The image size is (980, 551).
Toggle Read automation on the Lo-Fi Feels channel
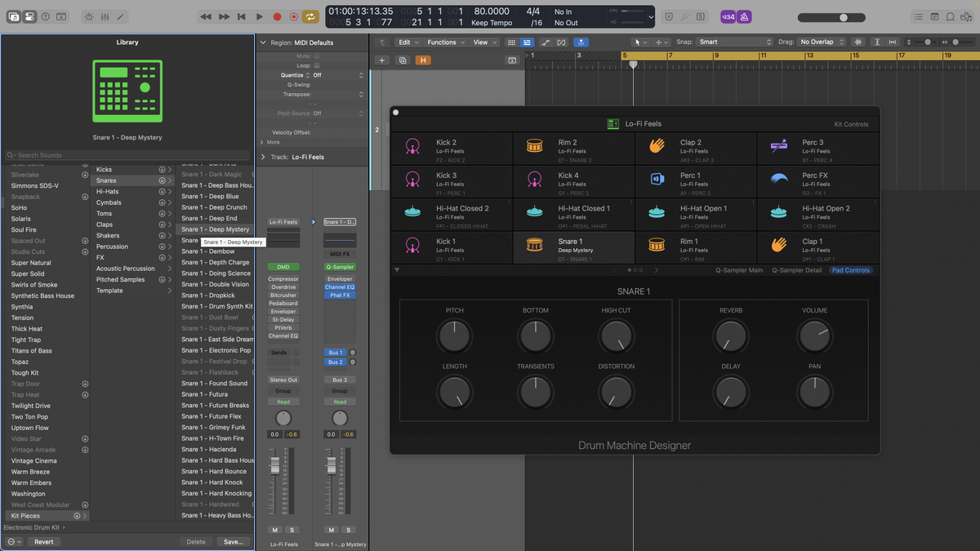283,401
